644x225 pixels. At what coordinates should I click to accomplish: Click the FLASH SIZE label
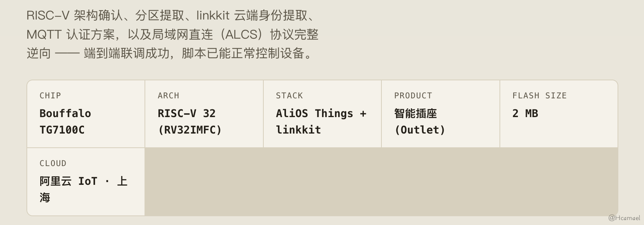click(539, 96)
